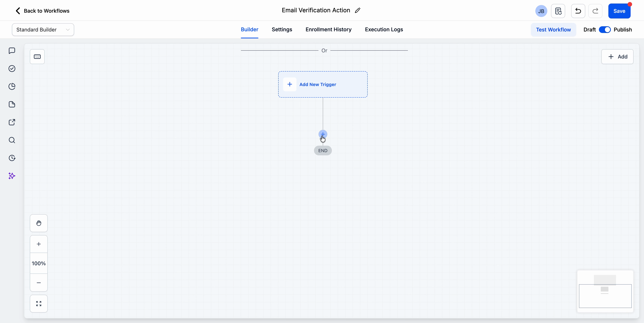Activate the hand pan tool

(x=39, y=223)
